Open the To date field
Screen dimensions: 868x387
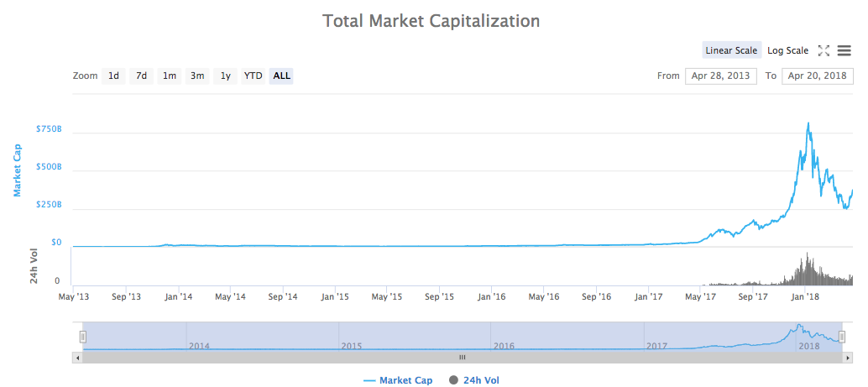coord(817,76)
